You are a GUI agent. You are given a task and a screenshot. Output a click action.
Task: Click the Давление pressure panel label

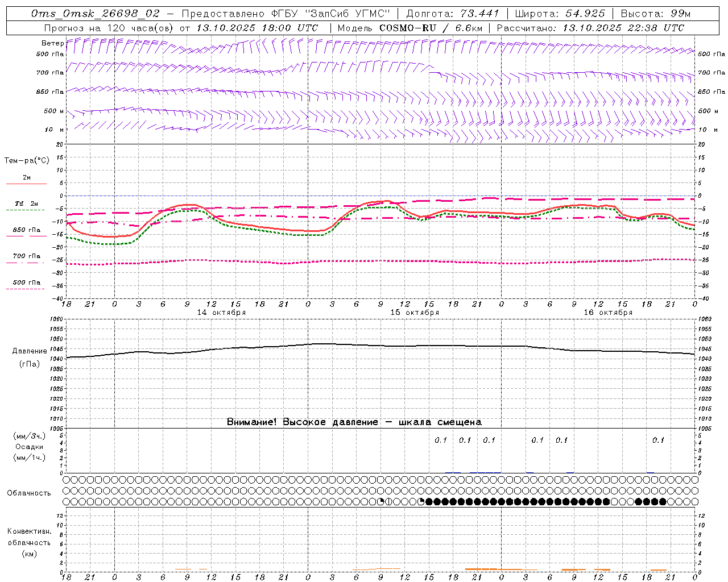pyautogui.click(x=30, y=351)
